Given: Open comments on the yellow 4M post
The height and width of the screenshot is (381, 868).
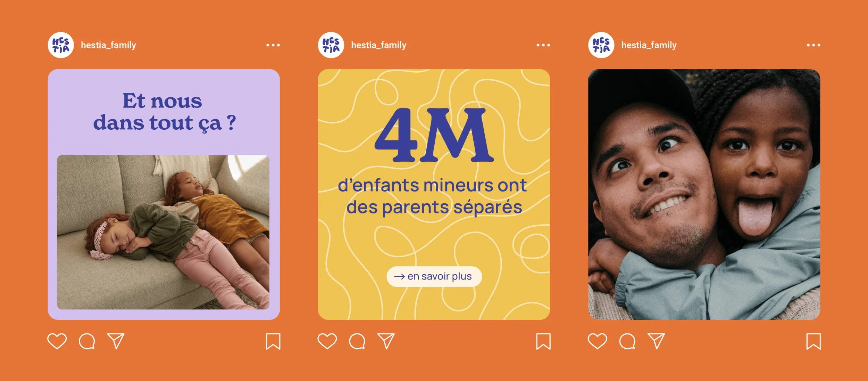Looking at the screenshot, I should pos(357,341).
